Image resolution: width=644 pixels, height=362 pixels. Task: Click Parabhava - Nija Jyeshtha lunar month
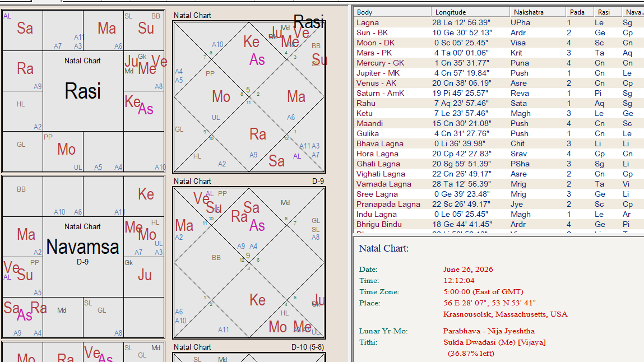pos(489,331)
